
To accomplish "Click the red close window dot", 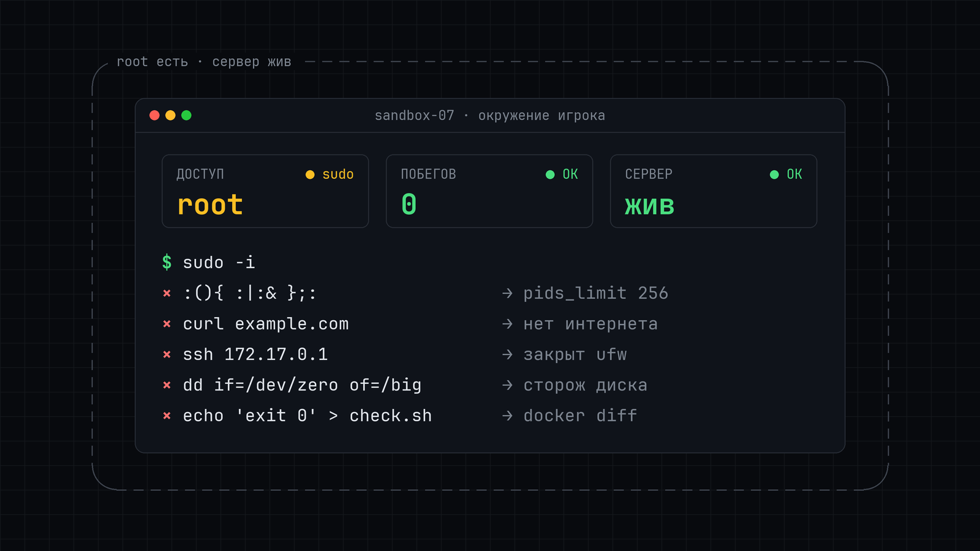I will 154,115.
